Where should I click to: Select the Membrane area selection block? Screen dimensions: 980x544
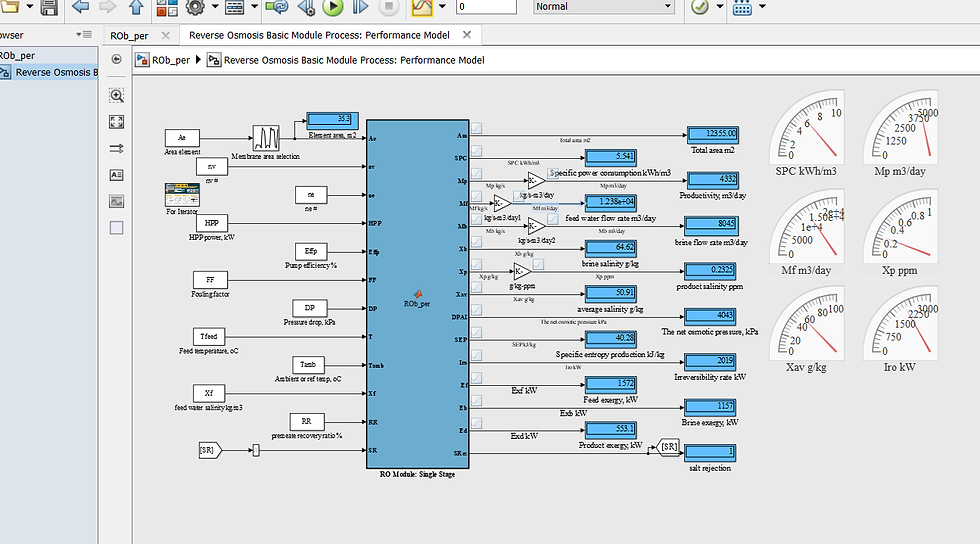pyautogui.click(x=266, y=138)
